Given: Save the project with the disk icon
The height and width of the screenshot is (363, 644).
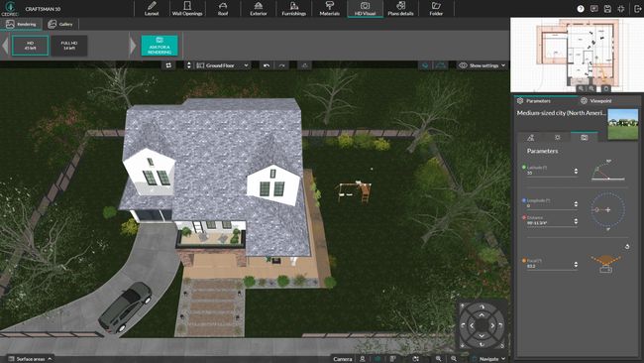Looking at the screenshot, I should pyautogui.click(x=607, y=9).
